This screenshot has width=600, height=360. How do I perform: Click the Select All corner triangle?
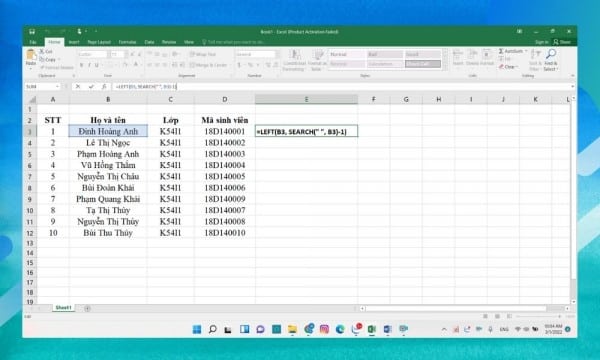[x=32, y=99]
